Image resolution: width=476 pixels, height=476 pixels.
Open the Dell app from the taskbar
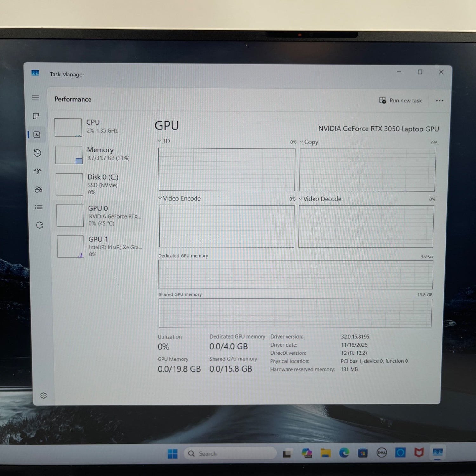point(382,453)
